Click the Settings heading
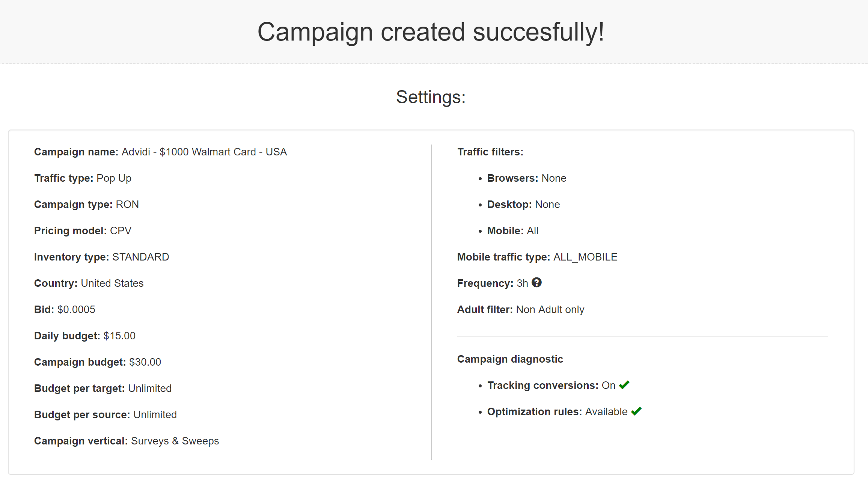The width and height of the screenshot is (868, 488). [x=431, y=97]
